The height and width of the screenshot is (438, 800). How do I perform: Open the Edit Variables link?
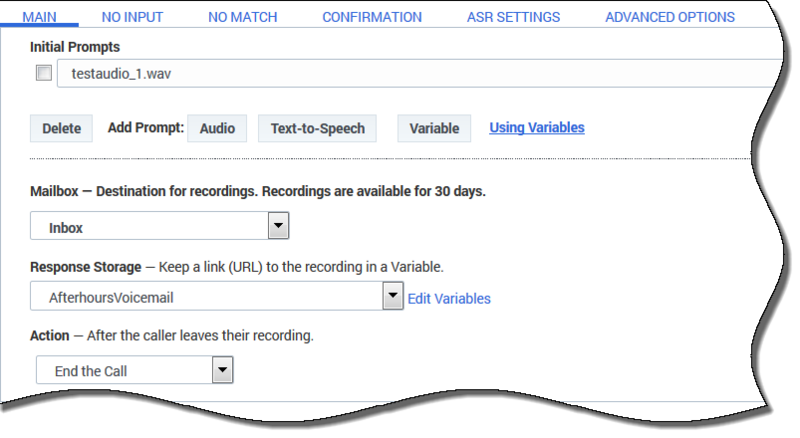449,299
